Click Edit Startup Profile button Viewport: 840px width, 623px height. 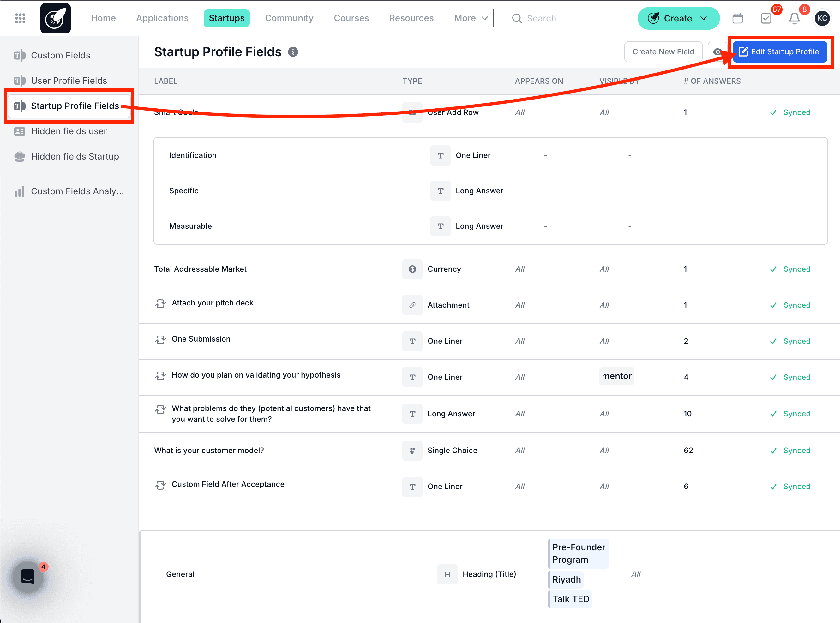tap(779, 52)
